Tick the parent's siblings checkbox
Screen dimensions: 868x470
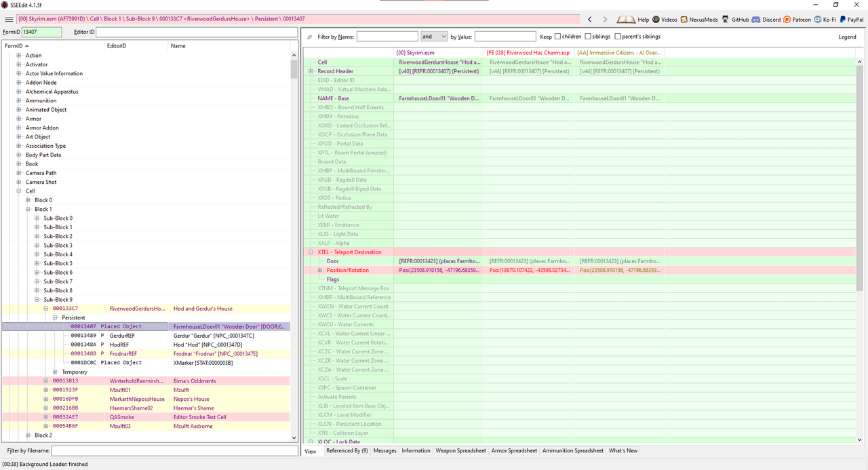click(617, 37)
